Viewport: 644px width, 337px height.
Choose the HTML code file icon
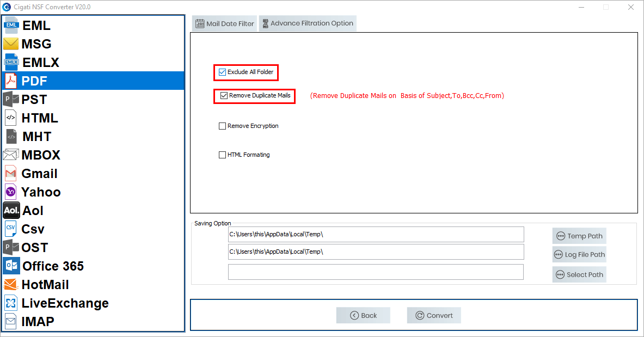tap(11, 118)
